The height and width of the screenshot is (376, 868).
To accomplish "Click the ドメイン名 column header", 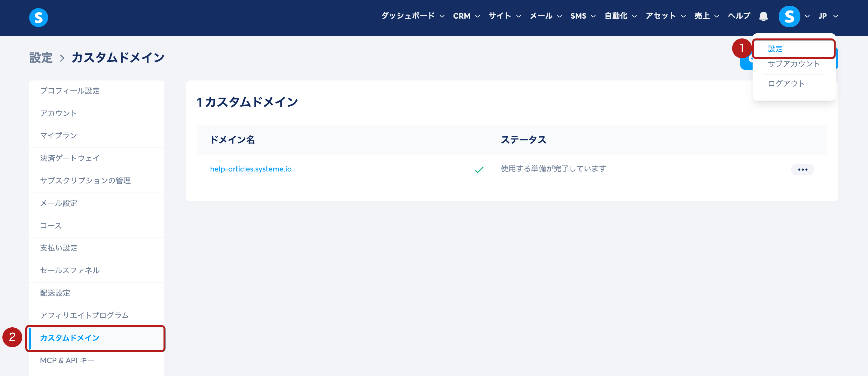I will click(233, 140).
